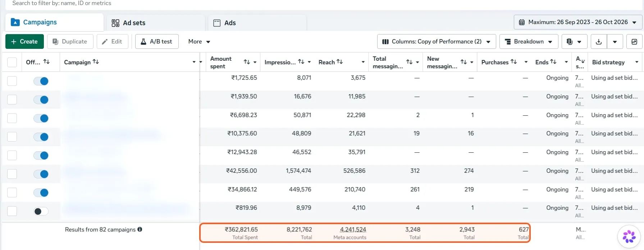Viewport: 644px width, 250px height.
Task: Start an A/B test
Action: pos(157,42)
